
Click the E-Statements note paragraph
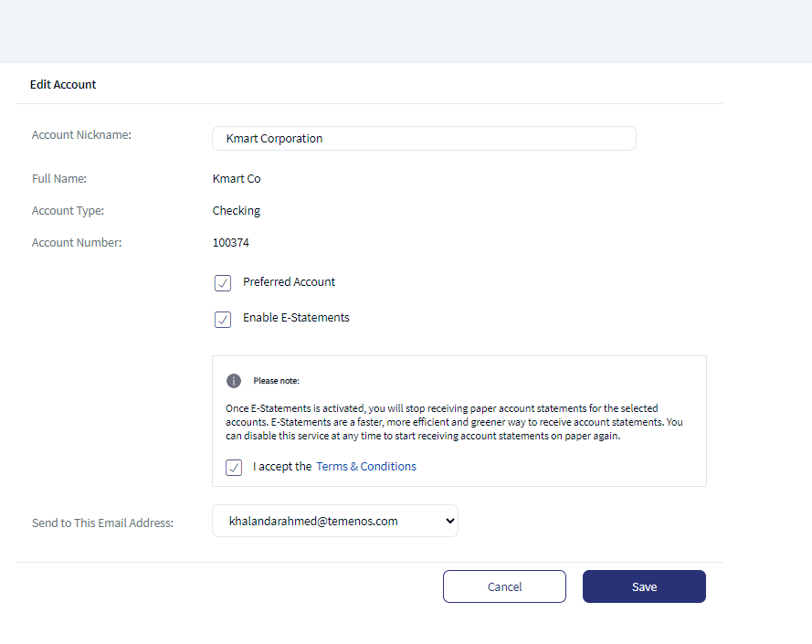(x=454, y=422)
